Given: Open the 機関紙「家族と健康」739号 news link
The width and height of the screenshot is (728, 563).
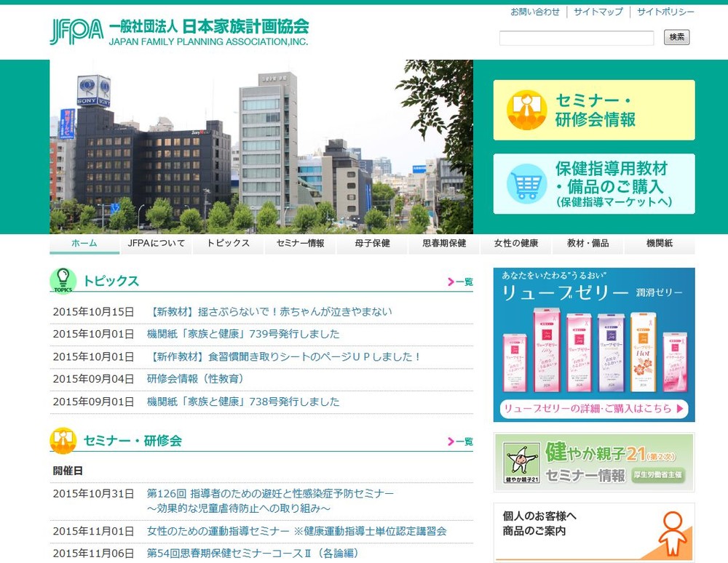Looking at the screenshot, I should point(243,334).
